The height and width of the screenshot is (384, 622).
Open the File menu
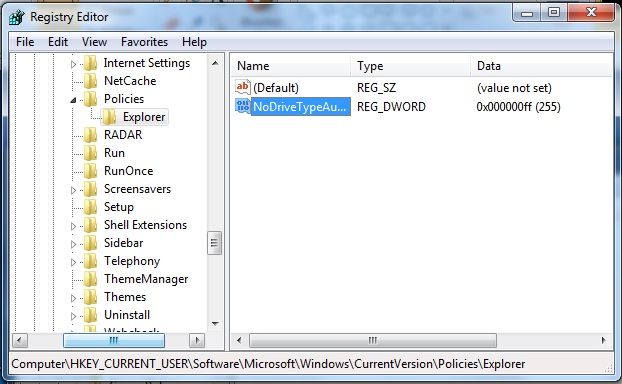[x=25, y=42]
